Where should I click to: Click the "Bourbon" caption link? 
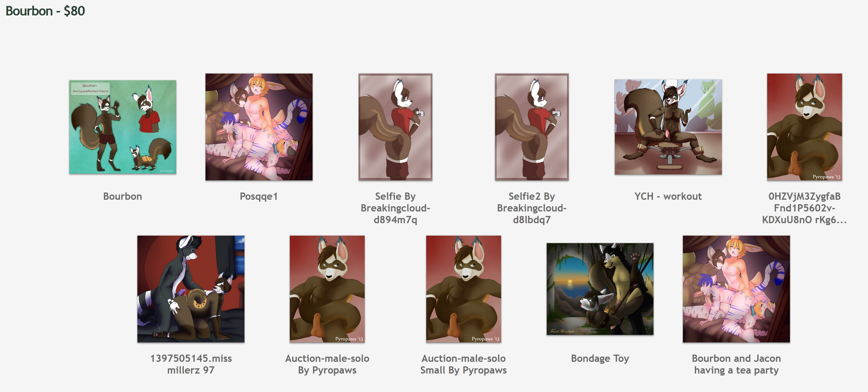click(123, 196)
